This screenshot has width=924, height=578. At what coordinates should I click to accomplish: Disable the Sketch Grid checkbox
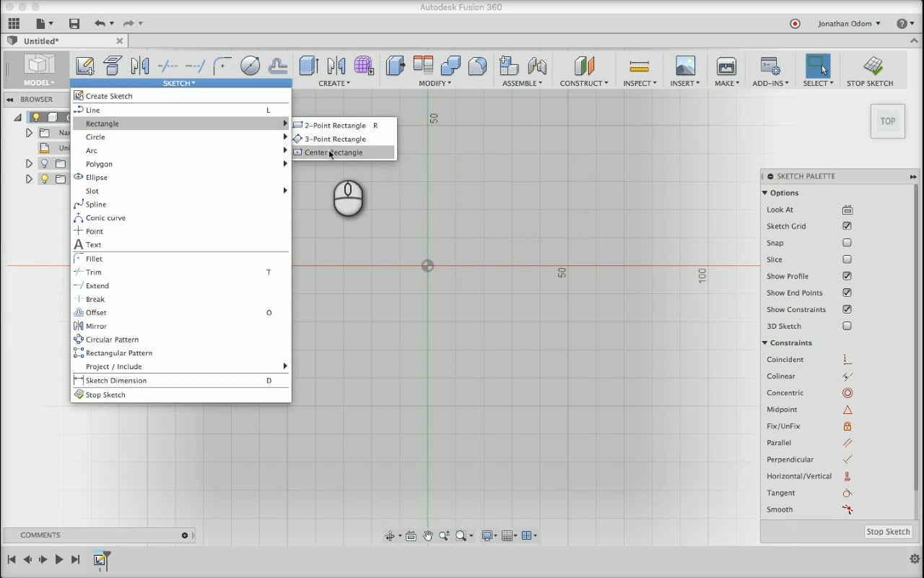(847, 226)
